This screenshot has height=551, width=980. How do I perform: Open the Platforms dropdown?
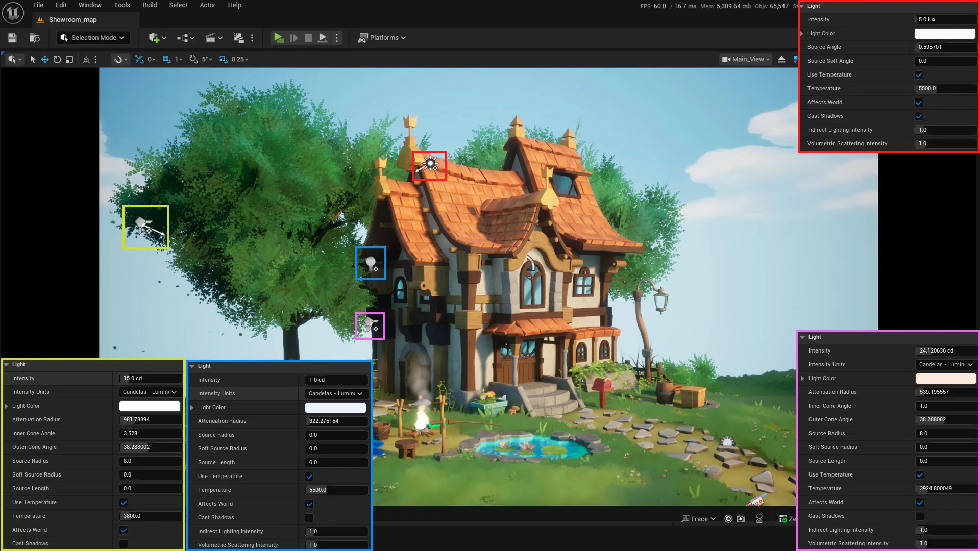click(382, 38)
